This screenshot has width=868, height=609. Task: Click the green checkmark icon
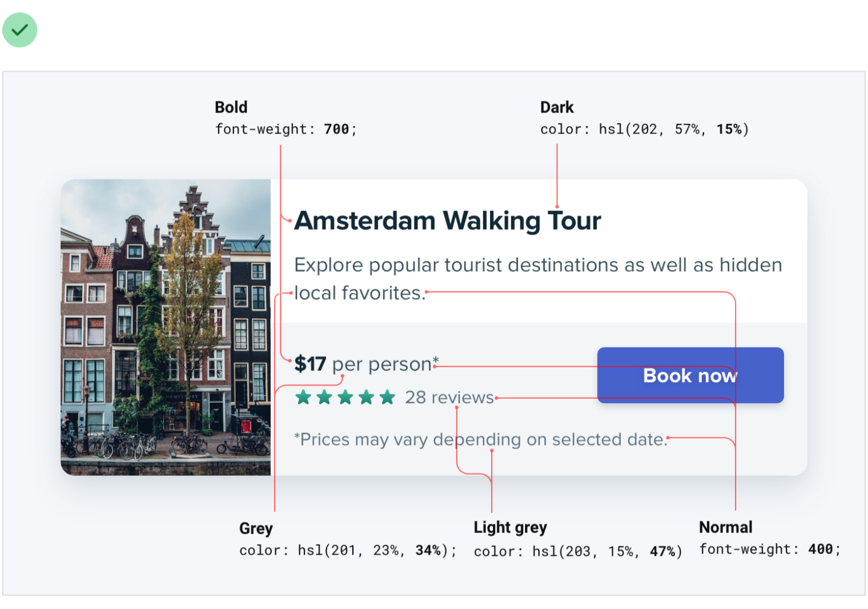coord(20,30)
